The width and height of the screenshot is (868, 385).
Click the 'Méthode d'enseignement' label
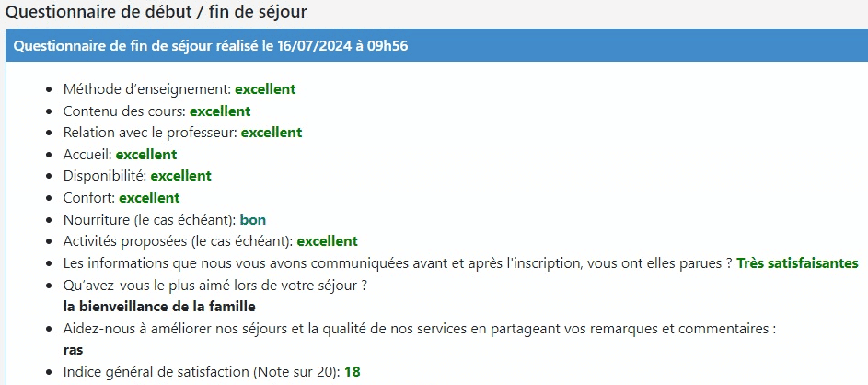147,89
